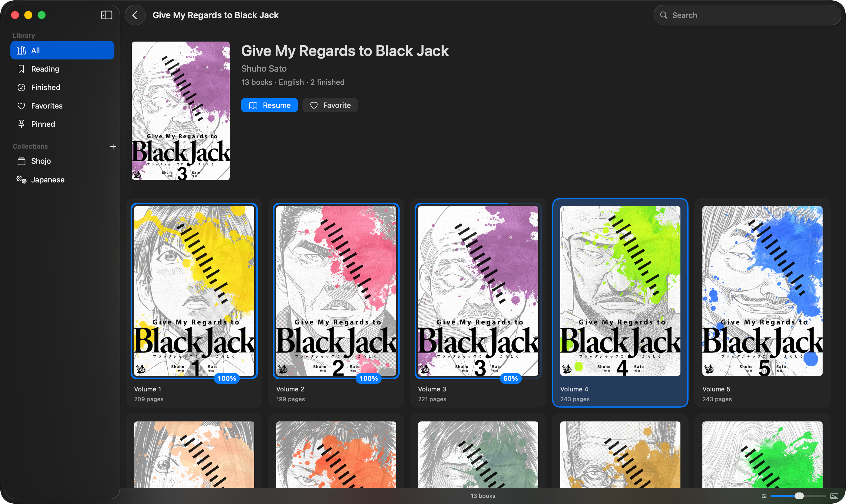This screenshot has height=504, width=846.
Task: Click the Finished checkmark icon
Action: 21,87
